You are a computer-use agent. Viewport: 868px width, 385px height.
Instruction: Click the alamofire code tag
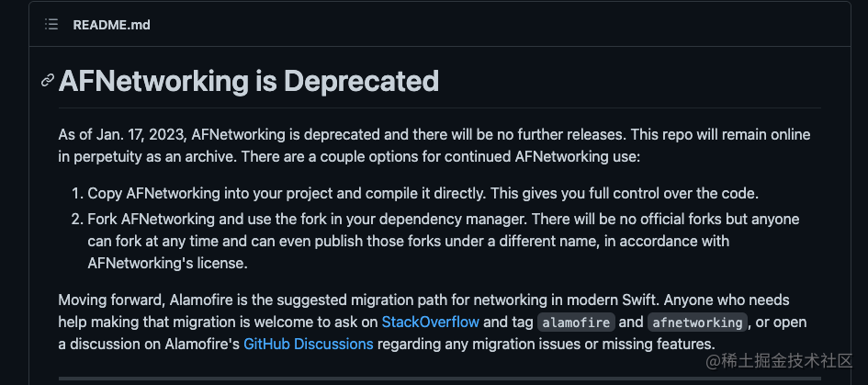tap(575, 323)
